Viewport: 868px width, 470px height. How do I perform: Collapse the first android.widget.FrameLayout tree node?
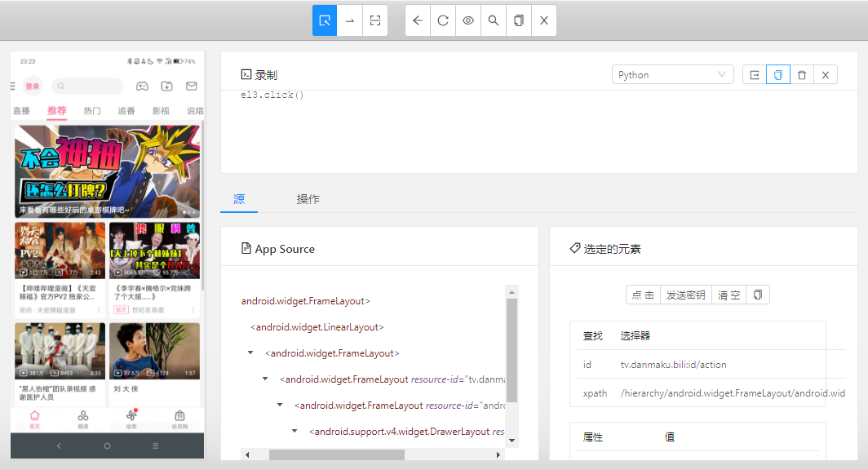click(251, 353)
